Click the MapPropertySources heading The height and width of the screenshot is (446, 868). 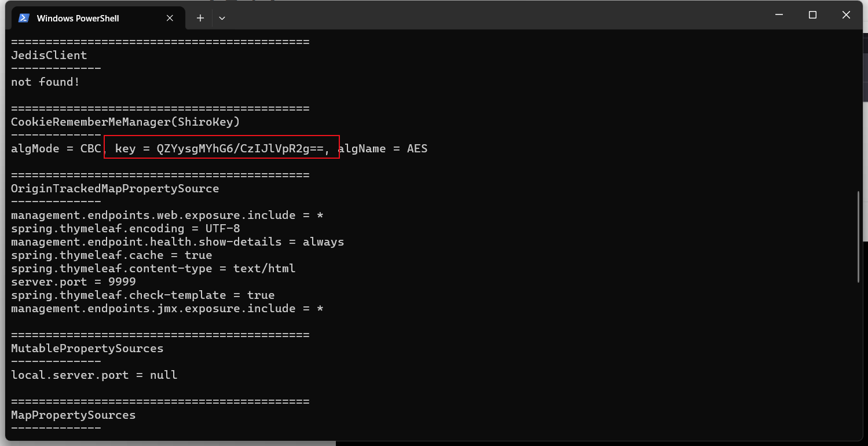[x=74, y=415]
